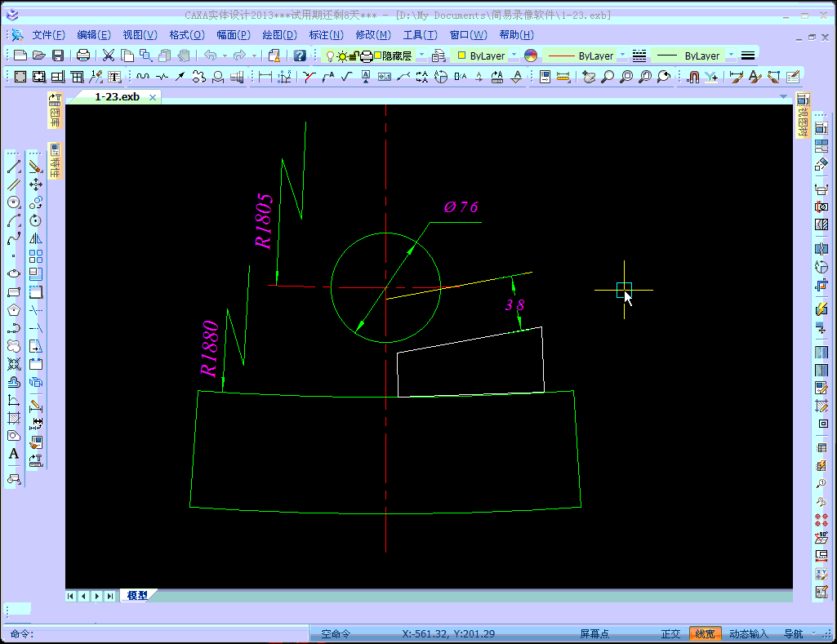Click the color wheel picker icon

(x=531, y=56)
